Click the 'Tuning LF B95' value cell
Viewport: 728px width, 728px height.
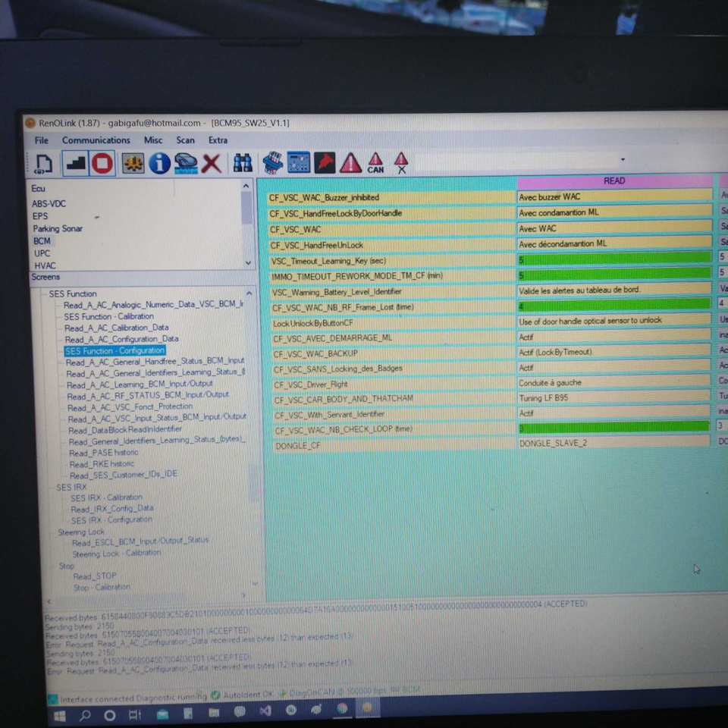click(613, 398)
